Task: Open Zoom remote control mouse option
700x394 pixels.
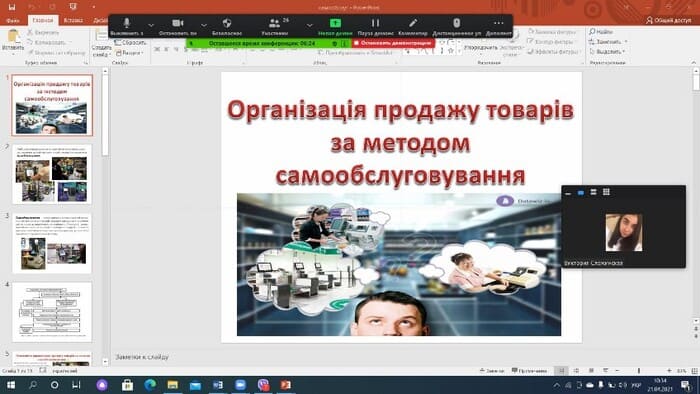Action: 457,26
